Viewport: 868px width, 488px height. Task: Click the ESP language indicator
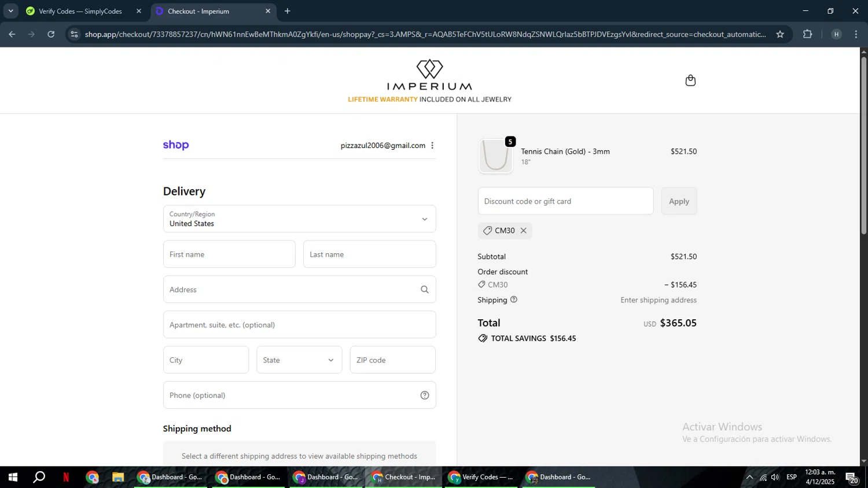coord(792,478)
